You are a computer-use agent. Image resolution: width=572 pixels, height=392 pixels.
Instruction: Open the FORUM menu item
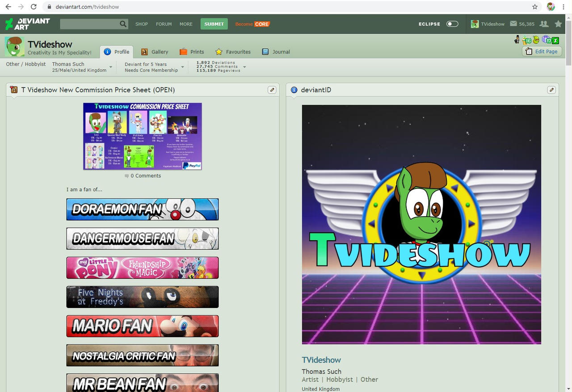(164, 24)
